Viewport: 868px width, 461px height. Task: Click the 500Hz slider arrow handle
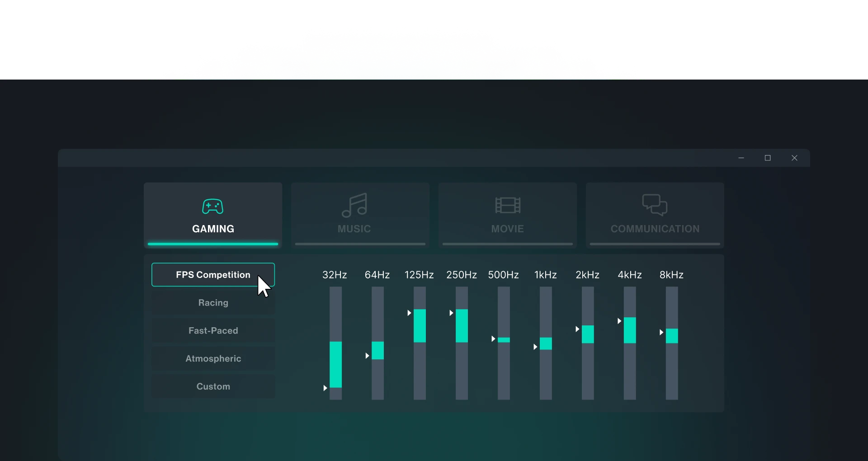point(493,339)
